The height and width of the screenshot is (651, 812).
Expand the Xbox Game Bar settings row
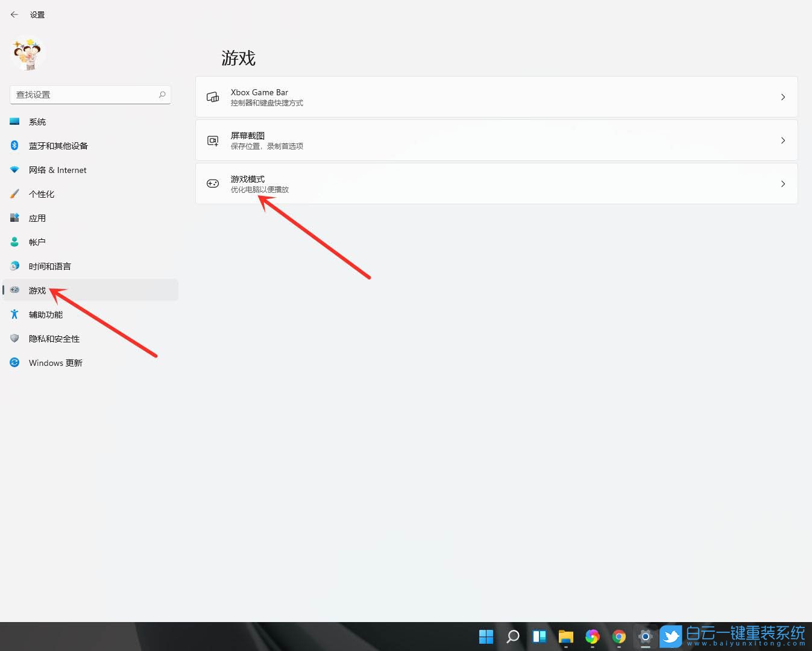click(x=782, y=96)
